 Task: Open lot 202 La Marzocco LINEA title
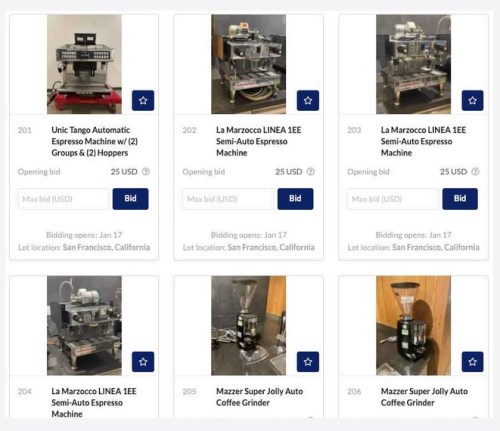[258, 141]
